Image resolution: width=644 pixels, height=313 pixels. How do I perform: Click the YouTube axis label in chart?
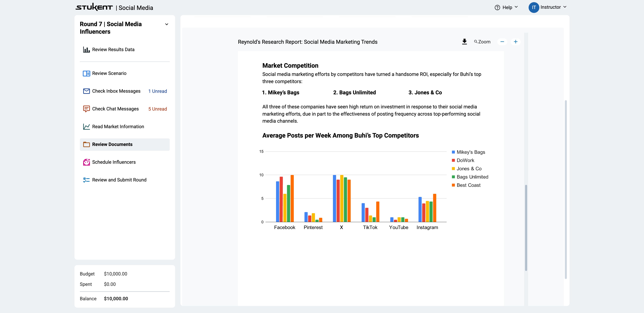point(398,228)
